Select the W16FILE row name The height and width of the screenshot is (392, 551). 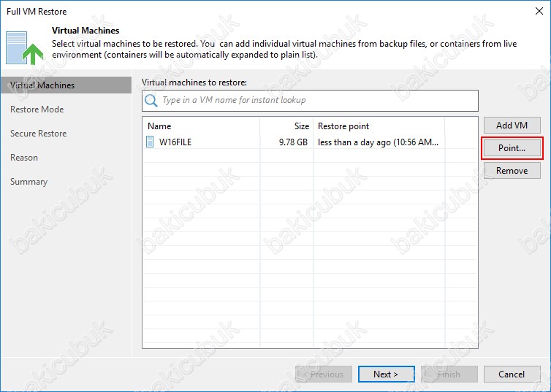click(x=175, y=142)
